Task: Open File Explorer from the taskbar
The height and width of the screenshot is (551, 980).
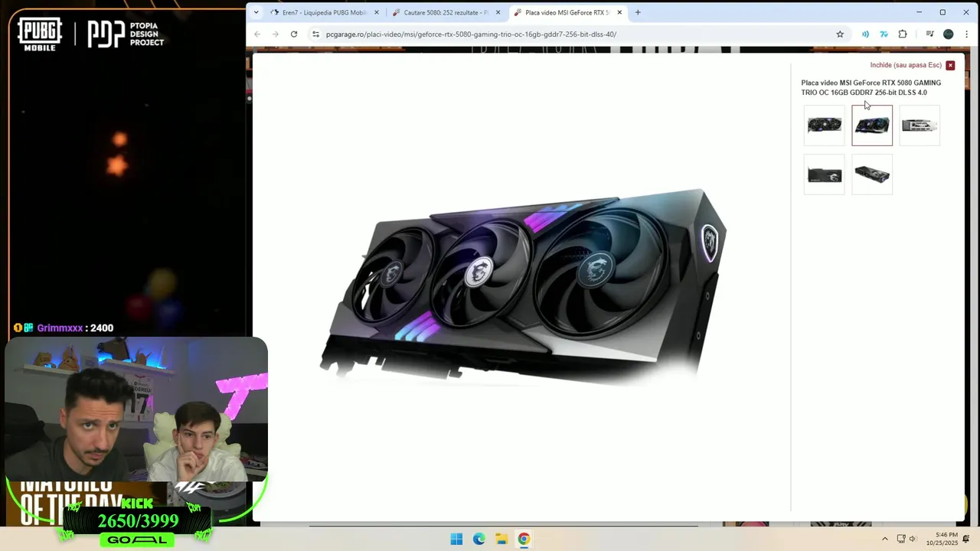Action: [x=501, y=539]
